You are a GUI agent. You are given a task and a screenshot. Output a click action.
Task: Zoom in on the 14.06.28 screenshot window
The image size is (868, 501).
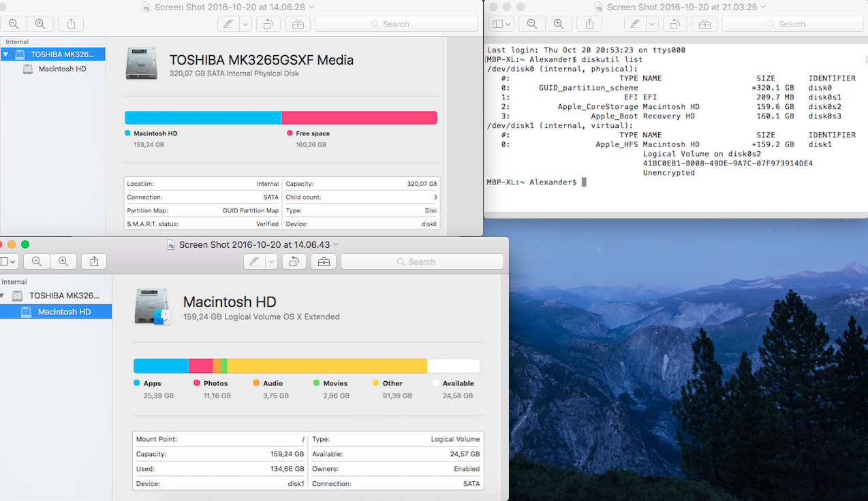click(40, 24)
